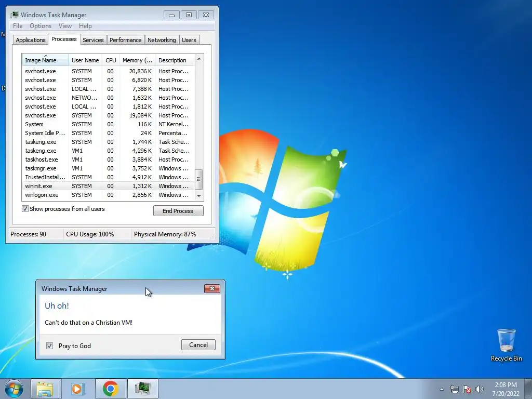The width and height of the screenshot is (532, 399).
Task: Select the svchost.exe row using 19,084 K
Action: [108, 115]
